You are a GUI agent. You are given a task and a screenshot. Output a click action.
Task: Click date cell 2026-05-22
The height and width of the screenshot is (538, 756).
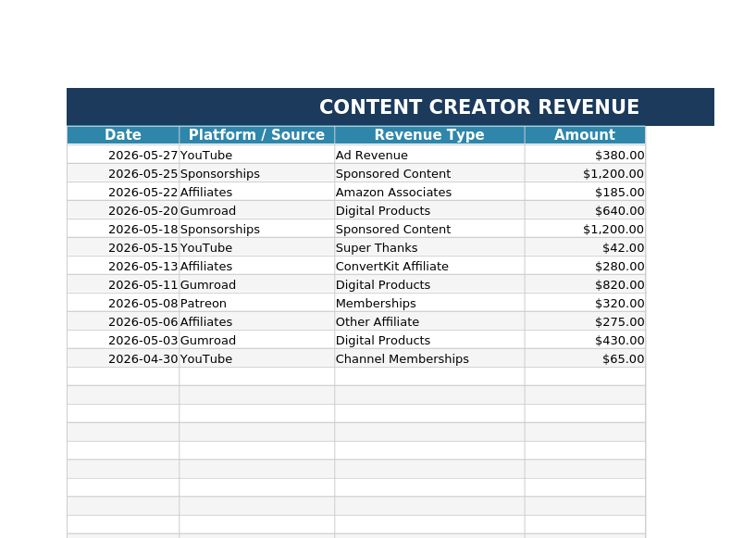[x=123, y=192]
